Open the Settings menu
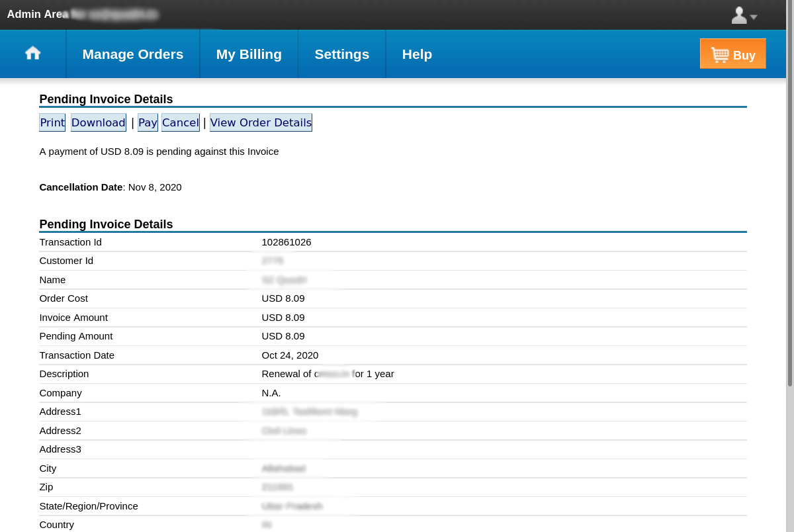The width and height of the screenshot is (794, 532). coord(341,54)
